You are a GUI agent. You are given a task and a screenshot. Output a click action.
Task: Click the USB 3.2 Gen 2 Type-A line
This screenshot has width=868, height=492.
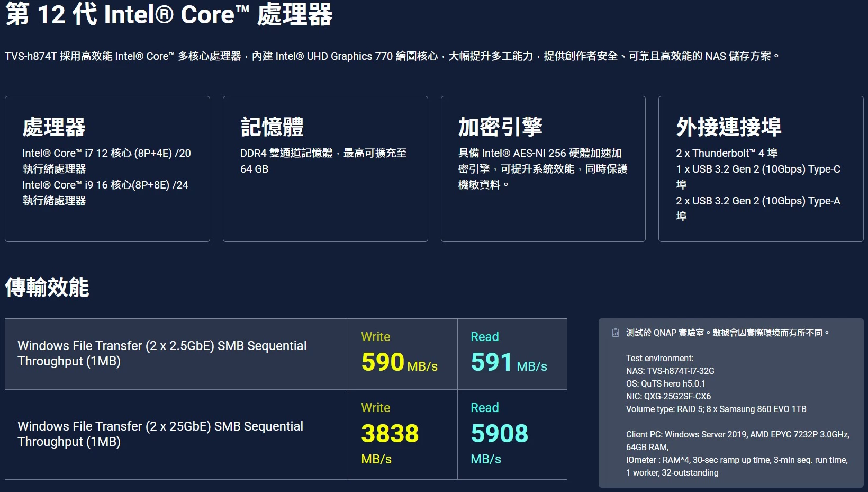(758, 209)
